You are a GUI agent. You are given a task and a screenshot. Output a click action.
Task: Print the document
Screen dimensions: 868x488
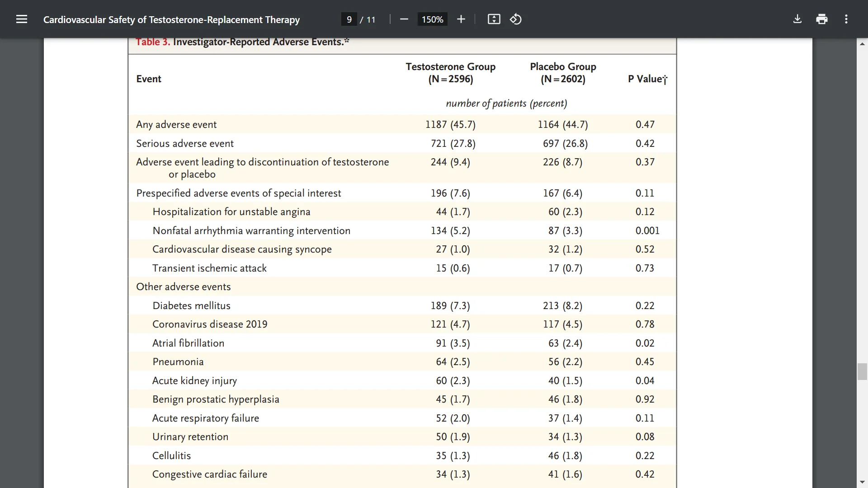tap(822, 19)
